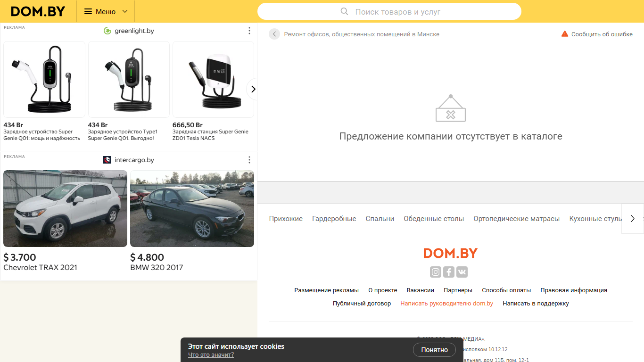
Task: Open Публичный договор footer link
Action: click(362, 304)
